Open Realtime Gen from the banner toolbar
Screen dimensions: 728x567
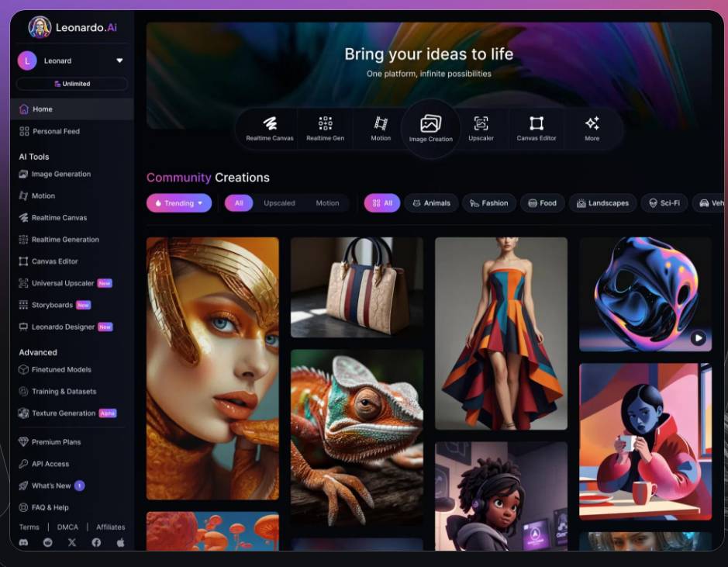point(325,128)
